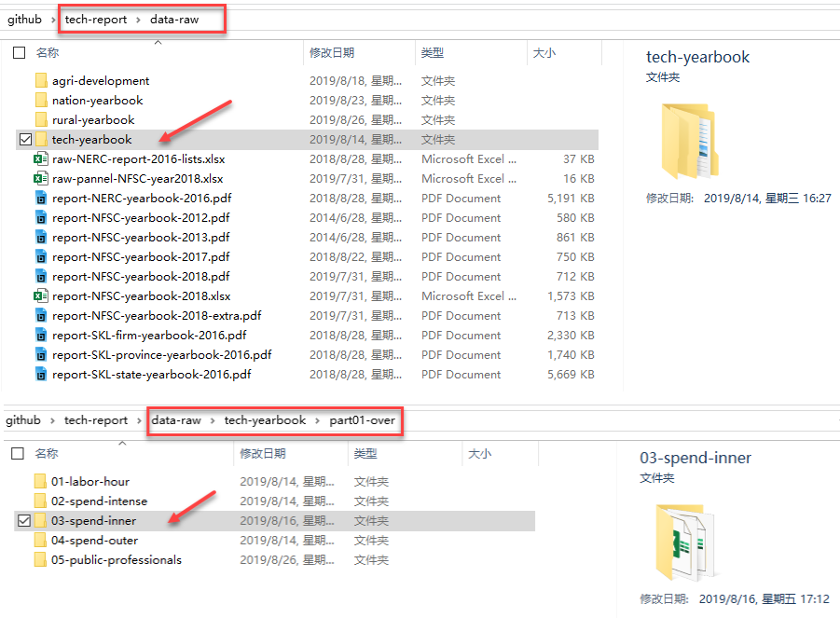
Task: Open the agri-development folder icon
Action: pyautogui.click(x=40, y=81)
